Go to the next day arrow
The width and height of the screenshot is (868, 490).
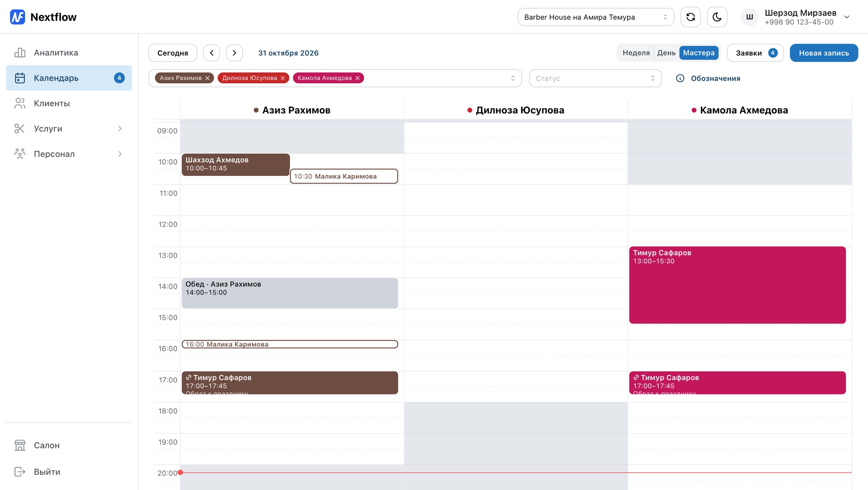pos(234,53)
